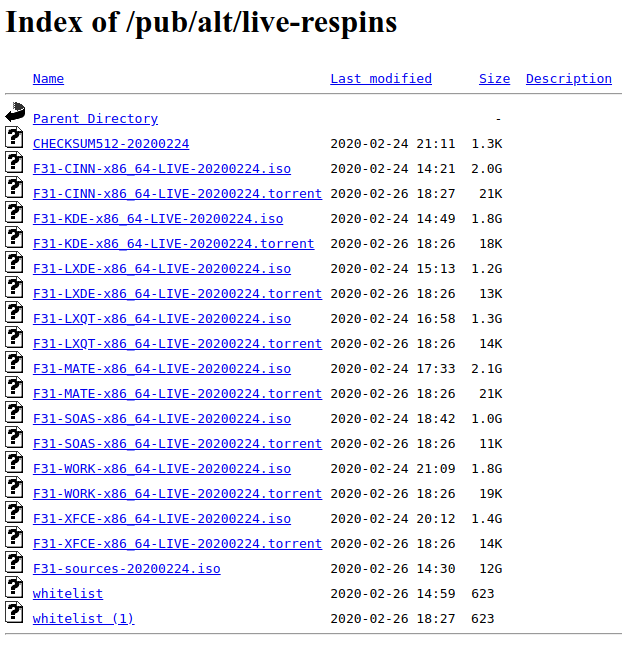Open the whitelist file link
This screenshot has height=649, width=622.
click(x=68, y=594)
